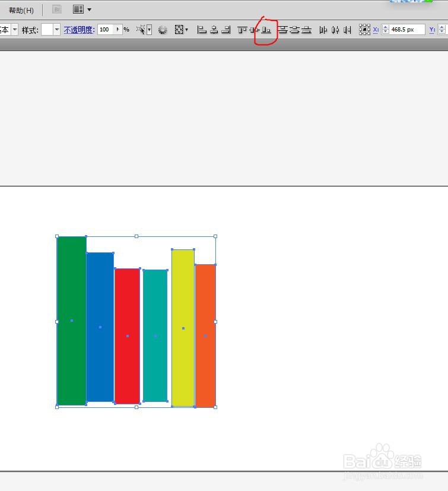
Task: Open the 帮助(H) help menu
Action: point(21,10)
